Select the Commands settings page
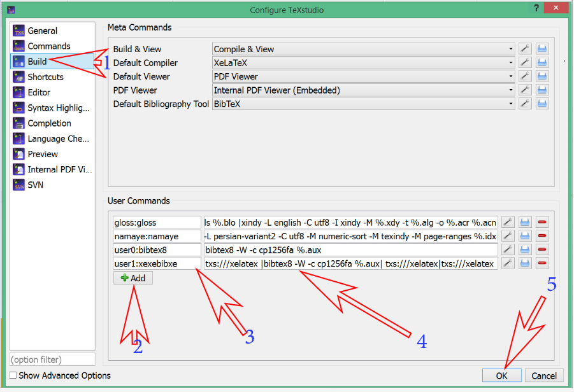This screenshot has height=392, width=574. pos(48,46)
